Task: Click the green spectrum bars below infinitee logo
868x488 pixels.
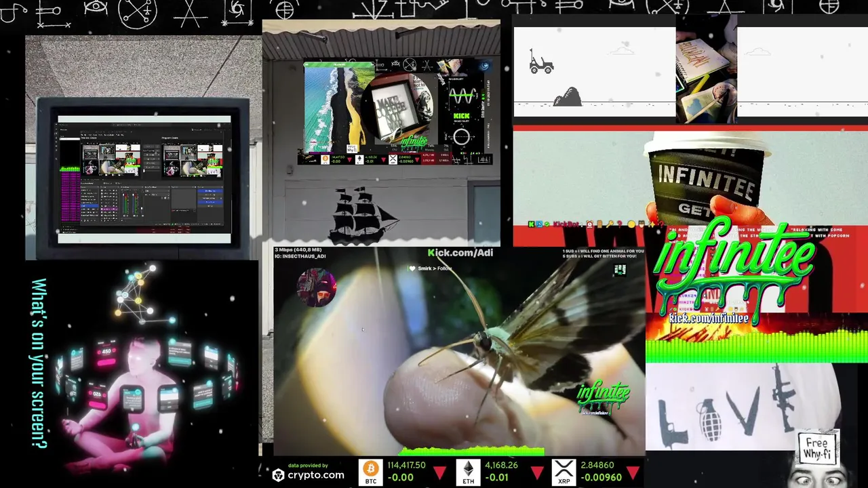Action: [x=756, y=346]
